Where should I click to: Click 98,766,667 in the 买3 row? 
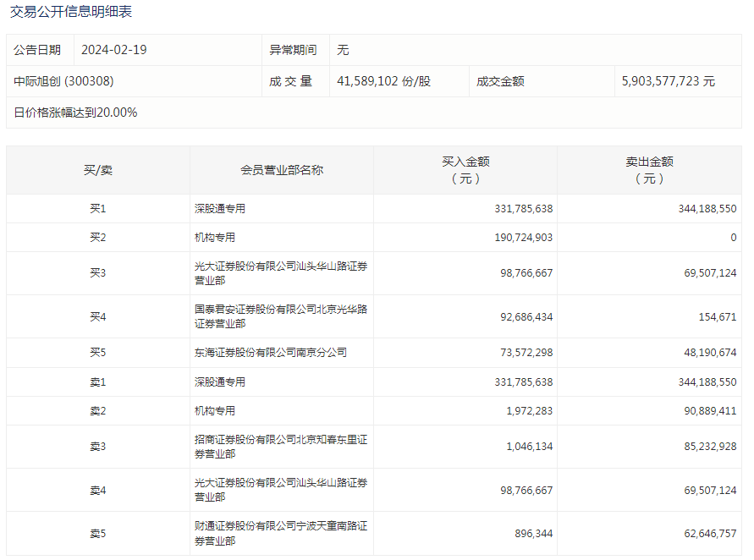click(526, 273)
